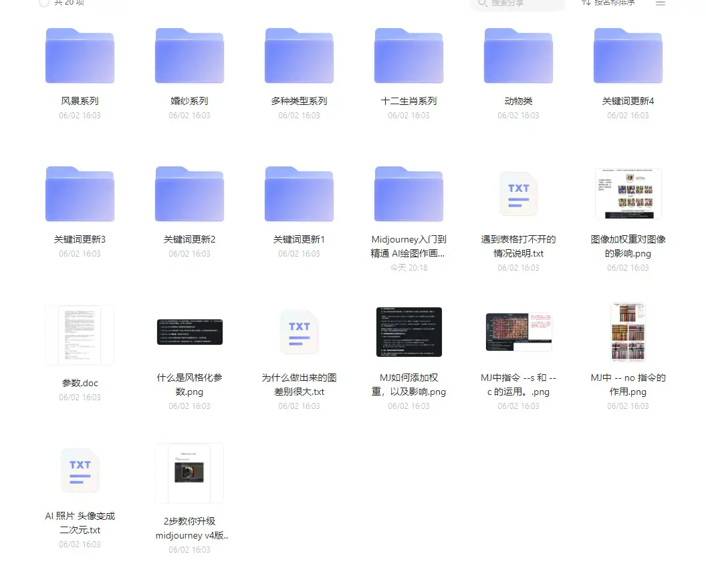Screen dimensions: 706x588
Task: Open the 按名称排序 sort dropdown
Action: (607, 3)
